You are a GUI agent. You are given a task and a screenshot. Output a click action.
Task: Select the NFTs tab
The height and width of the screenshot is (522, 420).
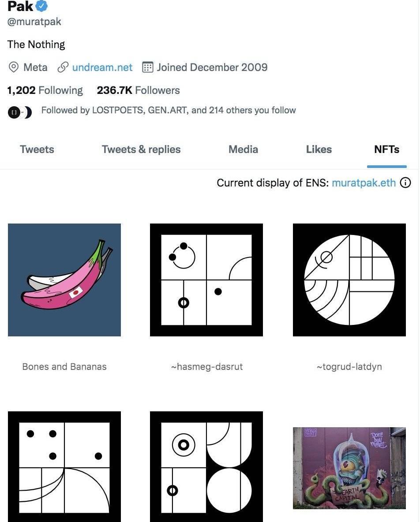(x=386, y=149)
